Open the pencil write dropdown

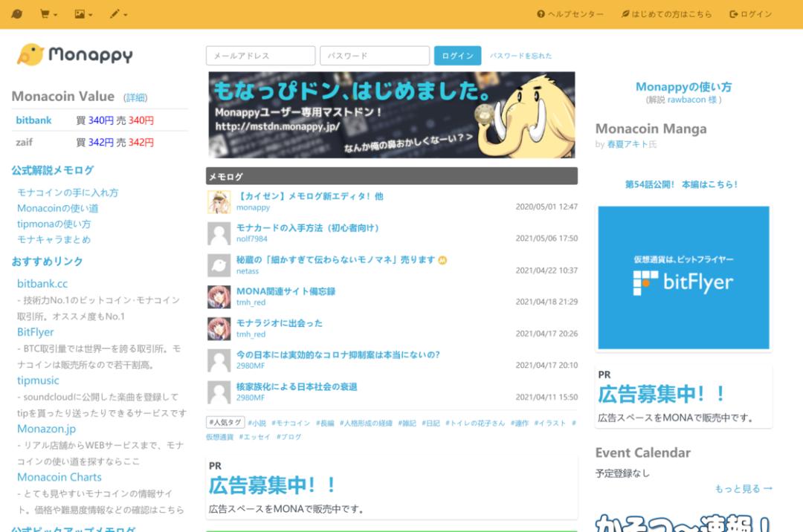(118, 14)
